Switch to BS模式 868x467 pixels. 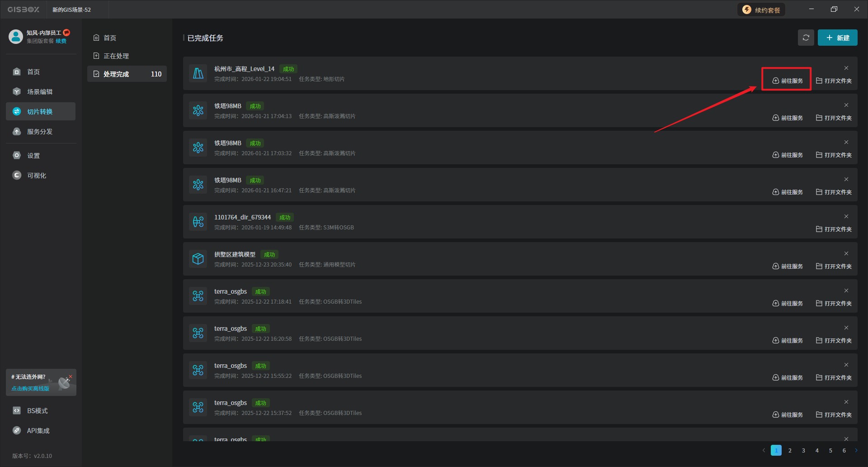click(x=37, y=411)
